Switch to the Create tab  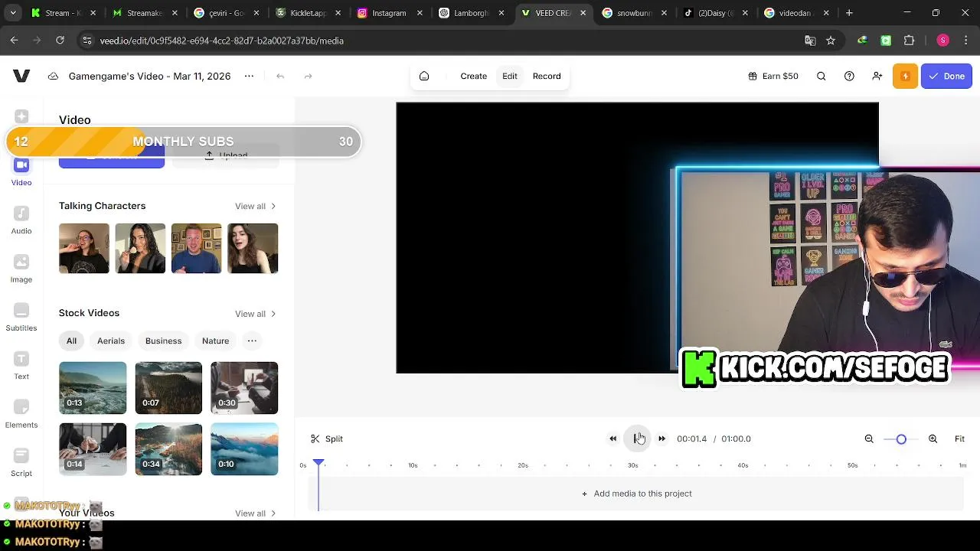tap(473, 76)
